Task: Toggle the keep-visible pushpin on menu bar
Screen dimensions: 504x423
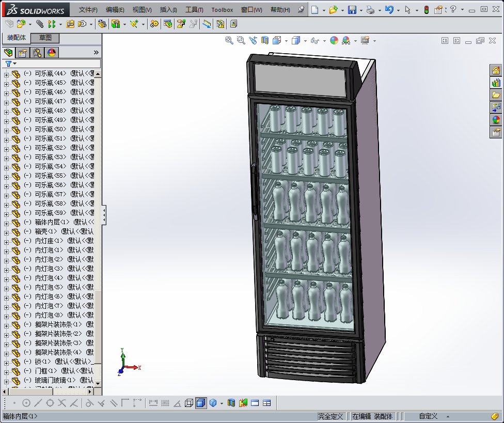Action: coord(301,10)
